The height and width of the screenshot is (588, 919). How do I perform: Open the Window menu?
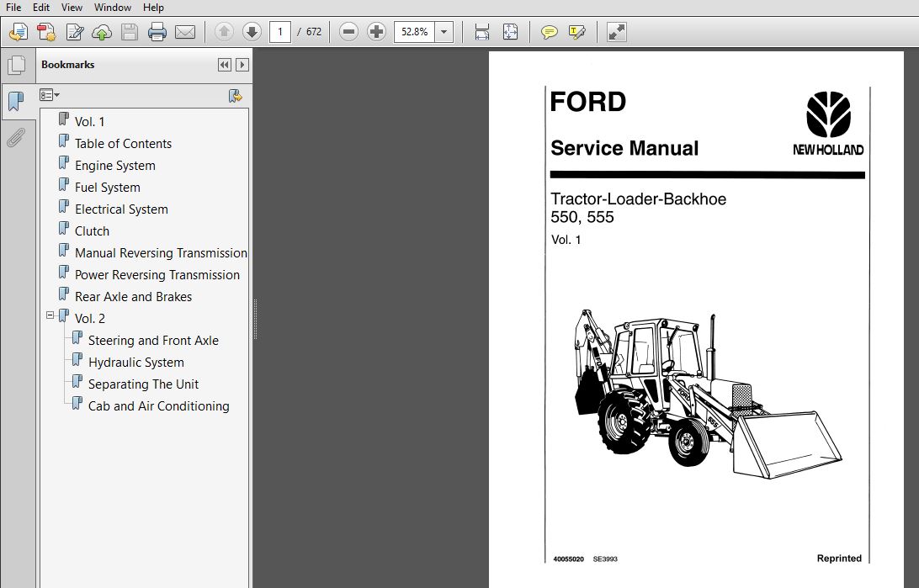point(113,8)
